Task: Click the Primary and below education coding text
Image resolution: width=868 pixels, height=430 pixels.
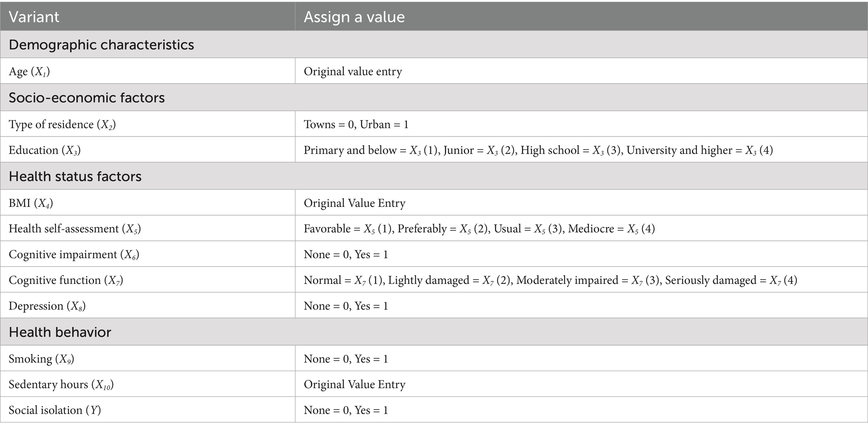Action: [370, 150]
